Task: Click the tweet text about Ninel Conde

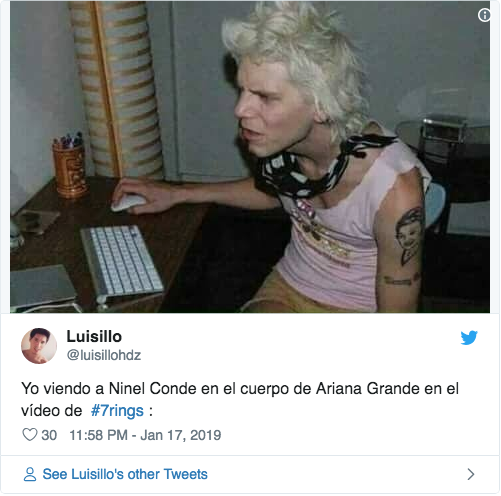Action: [x=240, y=399]
